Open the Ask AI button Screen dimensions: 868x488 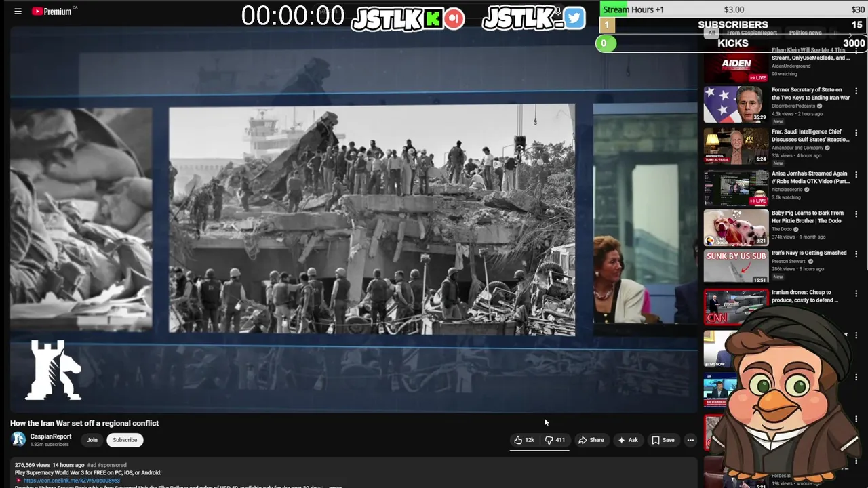[627, 440]
